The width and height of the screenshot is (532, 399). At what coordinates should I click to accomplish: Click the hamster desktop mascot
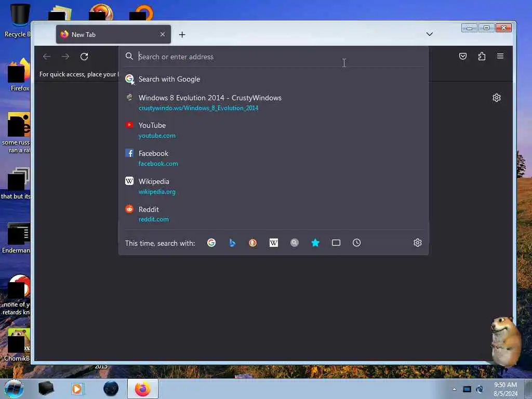(x=506, y=341)
